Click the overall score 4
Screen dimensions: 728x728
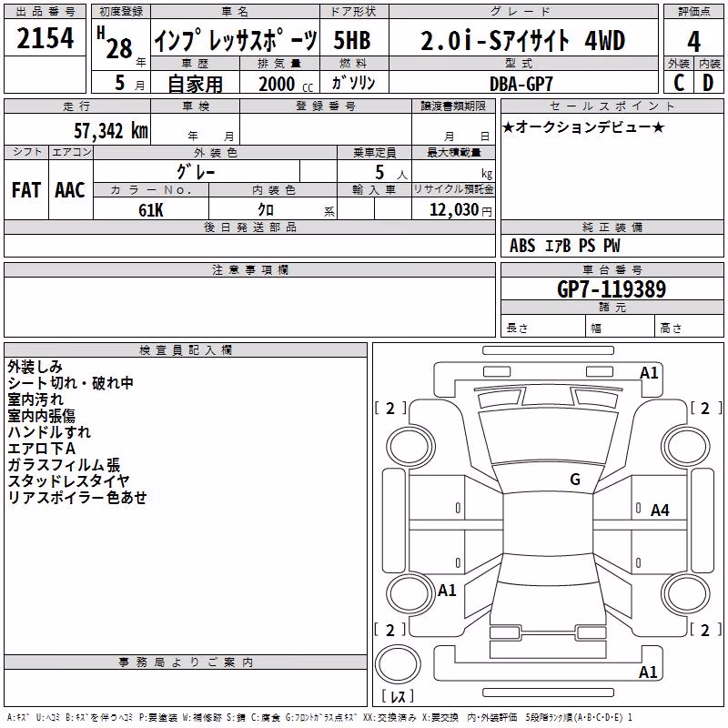pos(693,42)
